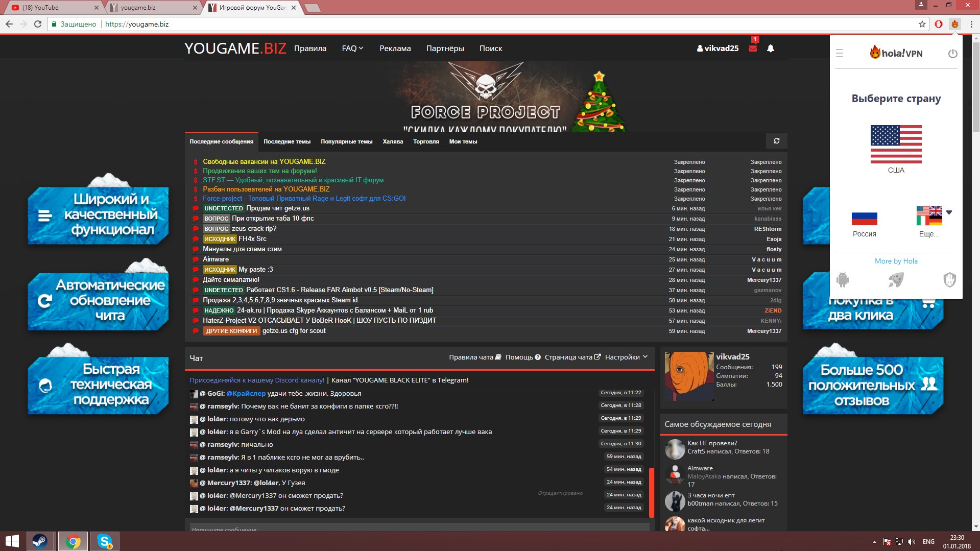Open the chat Помощь link
Screen dimensions: 980x551
coord(523,357)
